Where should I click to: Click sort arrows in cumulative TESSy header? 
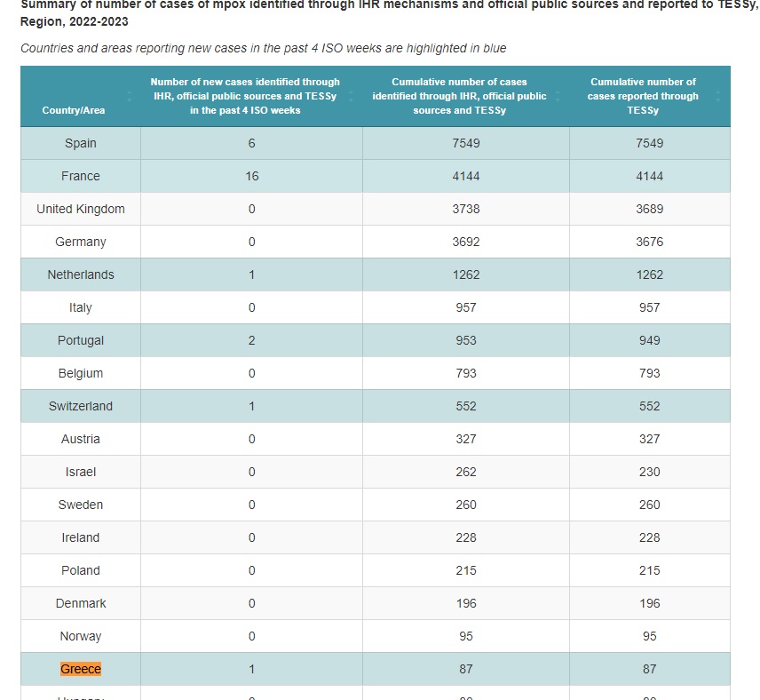point(720,96)
